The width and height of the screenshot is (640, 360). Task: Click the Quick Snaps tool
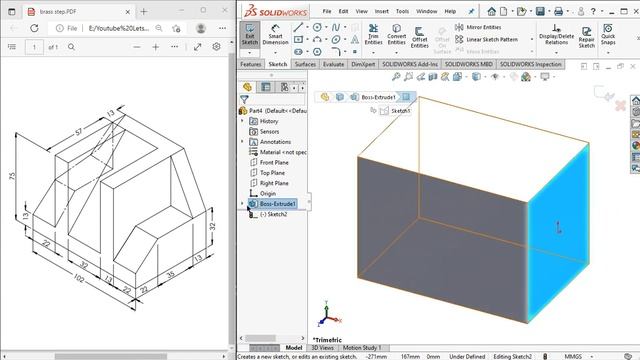point(608,34)
